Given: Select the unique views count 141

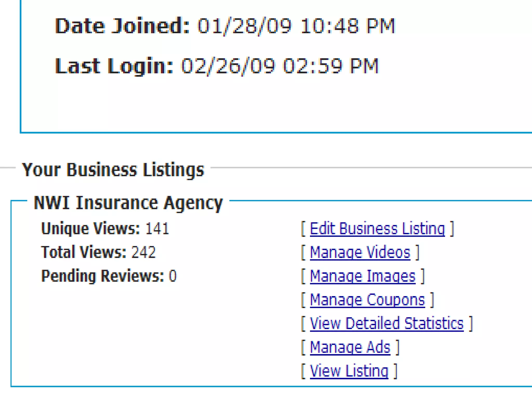Looking at the screenshot, I should (157, 229).
